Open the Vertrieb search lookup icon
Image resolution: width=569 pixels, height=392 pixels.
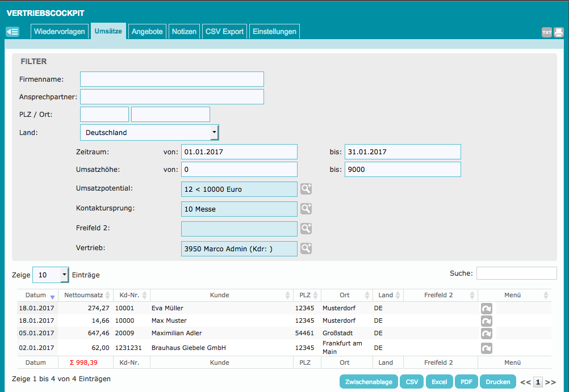point(306,248)
